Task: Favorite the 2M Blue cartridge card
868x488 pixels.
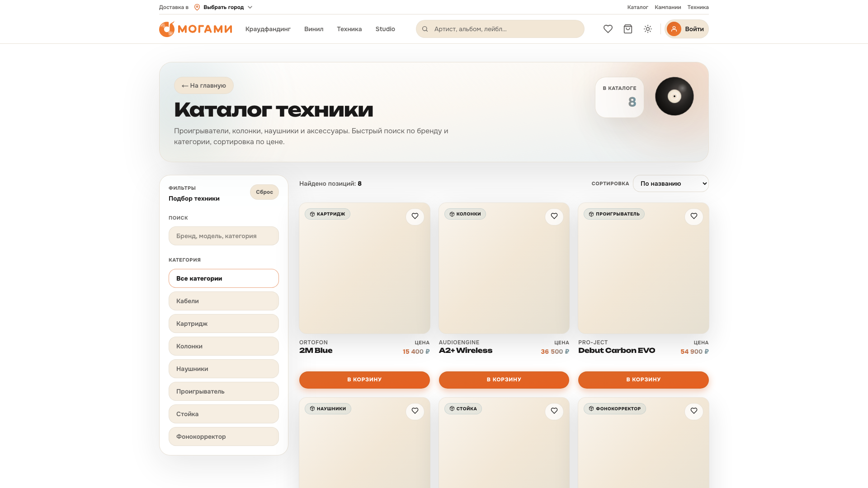Action: click(x=415, y=216)
